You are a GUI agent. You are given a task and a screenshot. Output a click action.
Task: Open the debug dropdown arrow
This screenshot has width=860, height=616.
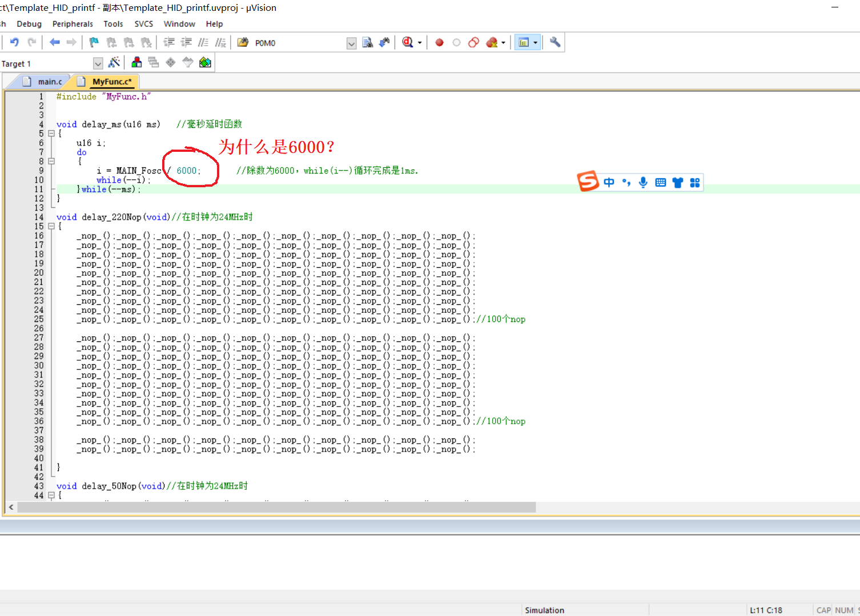420,43
